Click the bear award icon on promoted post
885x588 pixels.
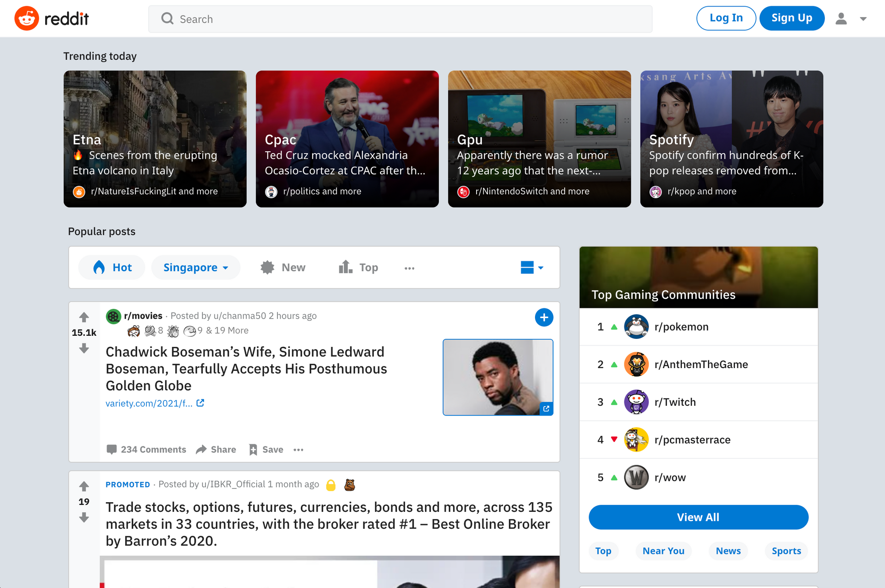(x=350, y=485)
